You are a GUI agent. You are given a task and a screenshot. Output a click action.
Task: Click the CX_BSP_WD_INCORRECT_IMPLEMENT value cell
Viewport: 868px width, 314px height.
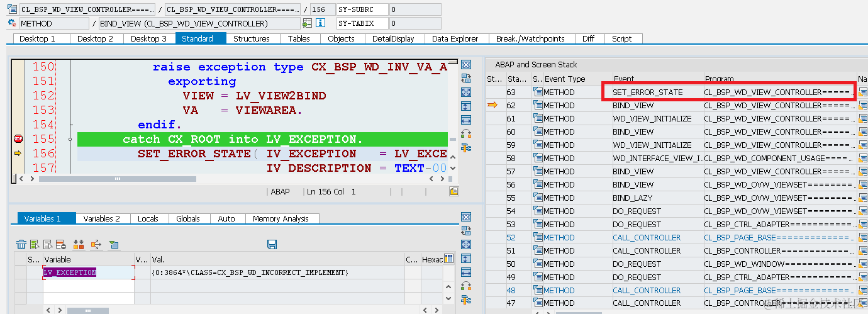pyautogui.click(x=277, y=272)
